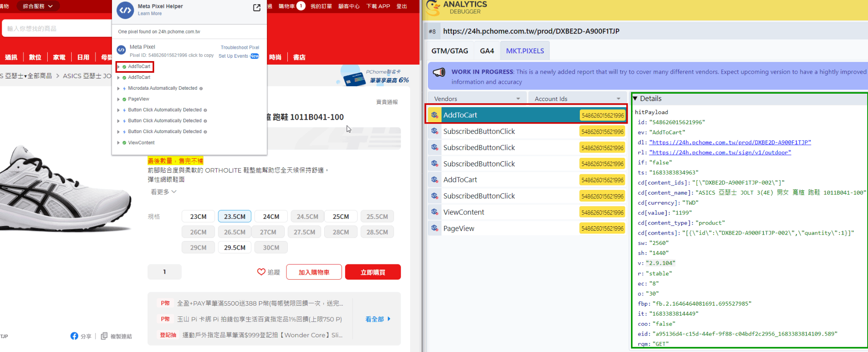
Task: Click the 立即購買 buy now button
Action: tap(373, 272)
